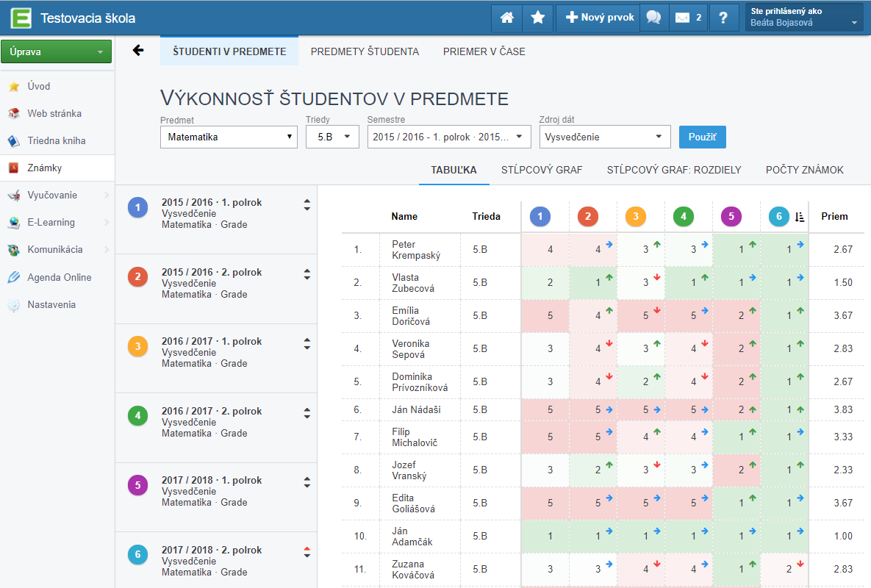
Task: Click the Komunikácia sidebar icon
Action: click(14, 249)
